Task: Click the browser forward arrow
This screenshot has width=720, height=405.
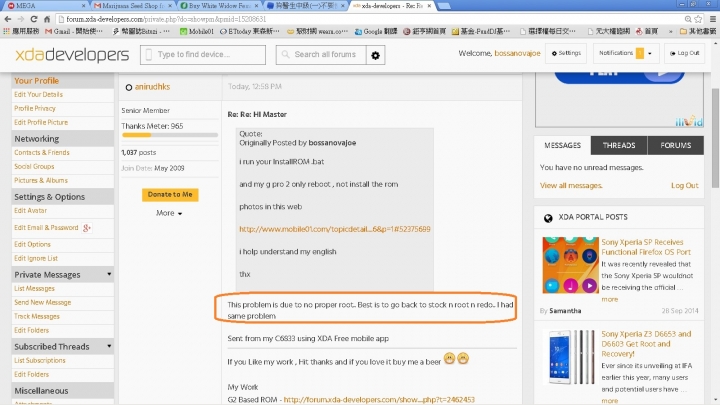Action: point(21,19)
